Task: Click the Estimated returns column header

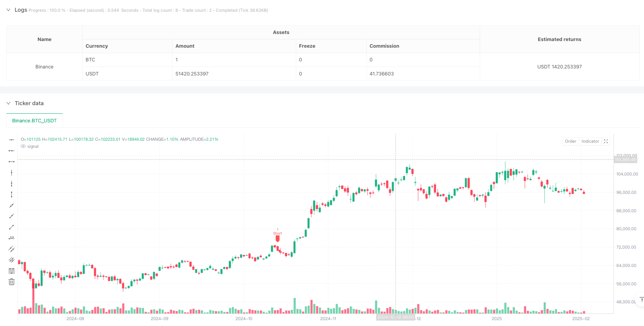Action: pos(559,39)
